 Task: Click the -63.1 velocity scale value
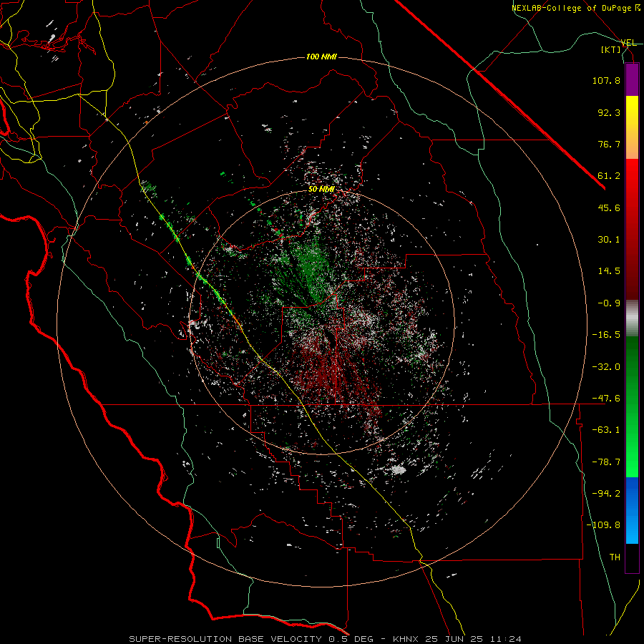pos(606,430)
